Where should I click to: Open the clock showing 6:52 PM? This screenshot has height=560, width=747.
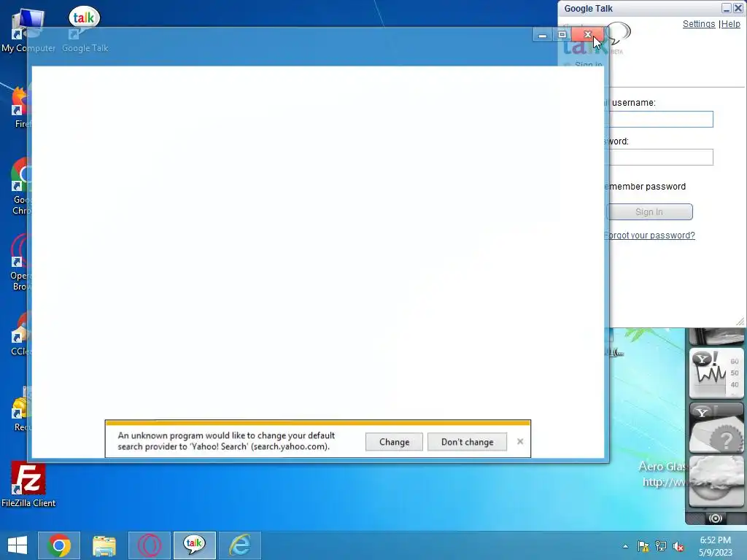point(715,546)
